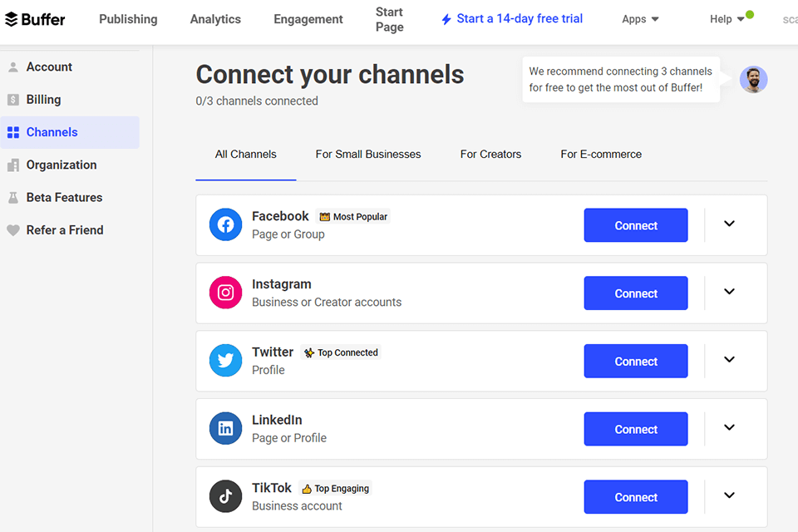This screenshot has height=532, width=798.
Task: Click the Top Connected badge on Twitter
Action: point(341,352)
